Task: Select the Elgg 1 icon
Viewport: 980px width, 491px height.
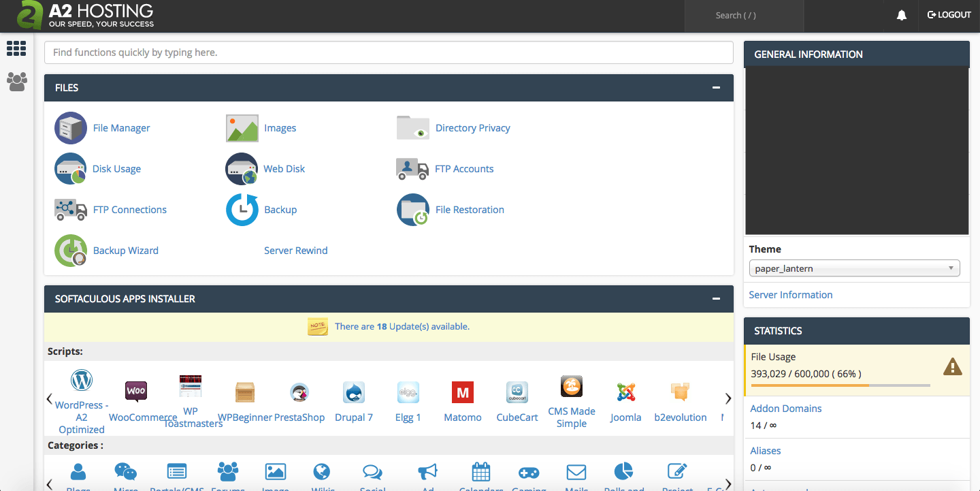Action: tap(408, 392)
